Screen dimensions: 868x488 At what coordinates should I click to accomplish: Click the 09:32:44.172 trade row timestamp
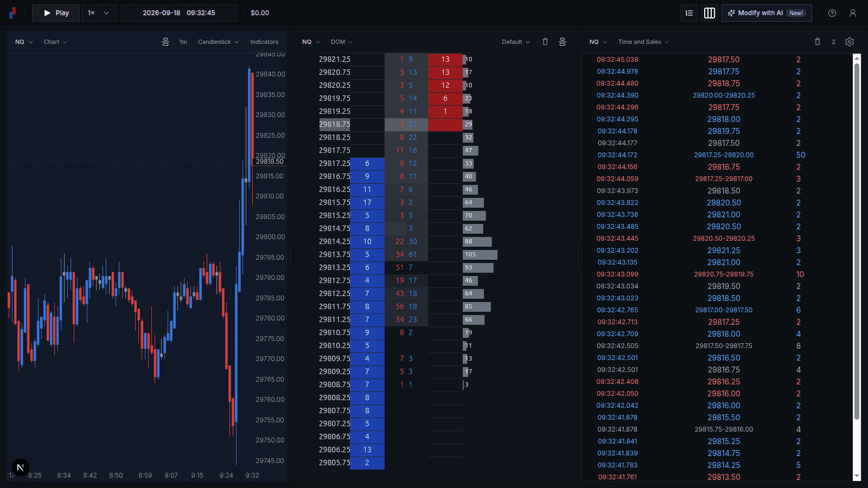(617, 155)
